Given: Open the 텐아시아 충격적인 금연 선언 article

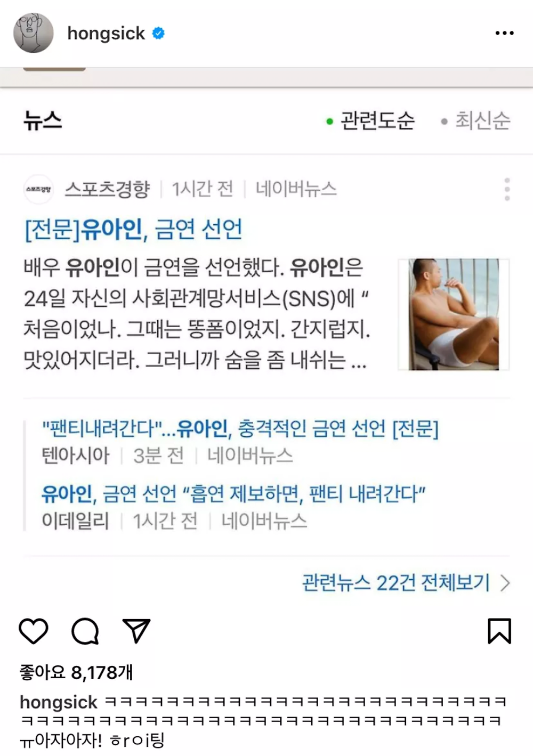Looking at the screenshot, I should click(240, 428).
